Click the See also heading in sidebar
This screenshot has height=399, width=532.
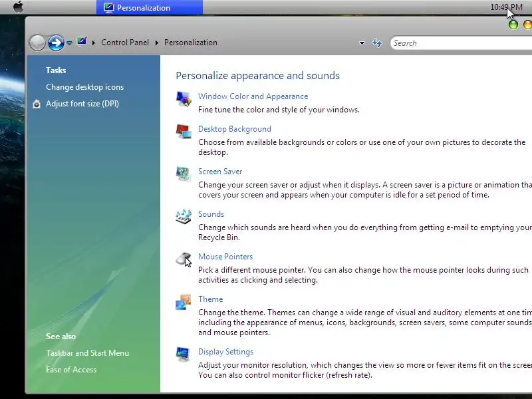[61, 336]
